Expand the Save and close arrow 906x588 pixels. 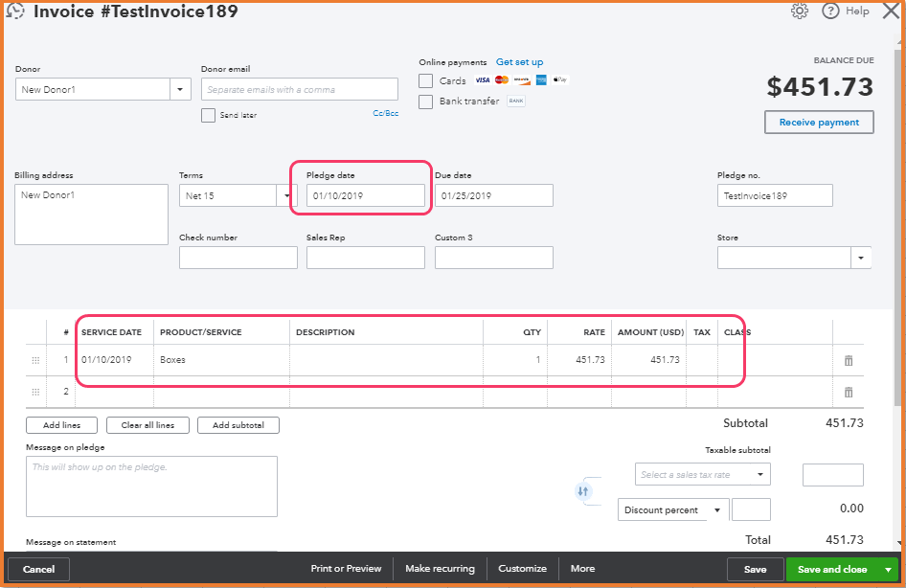[x=888, y=570]
